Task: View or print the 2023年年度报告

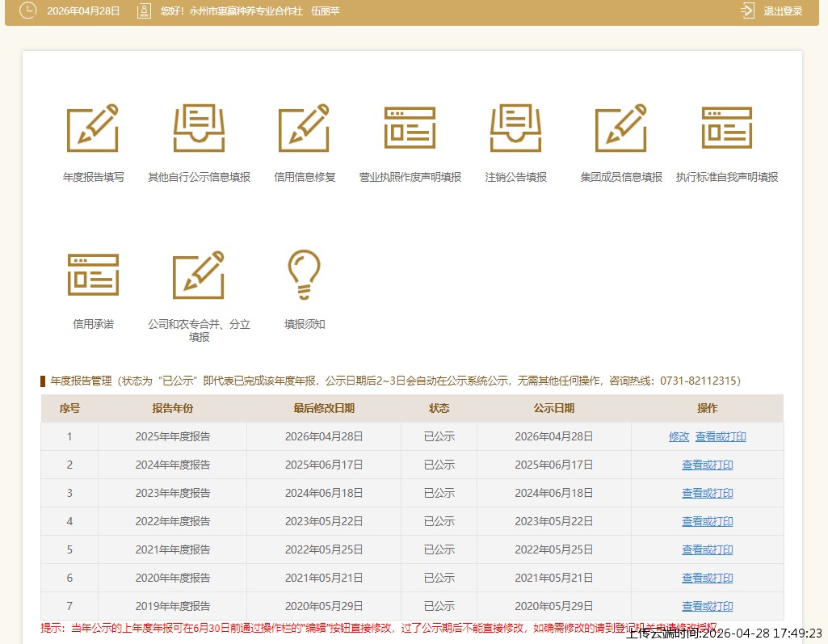Action: (x=707, y=493)
